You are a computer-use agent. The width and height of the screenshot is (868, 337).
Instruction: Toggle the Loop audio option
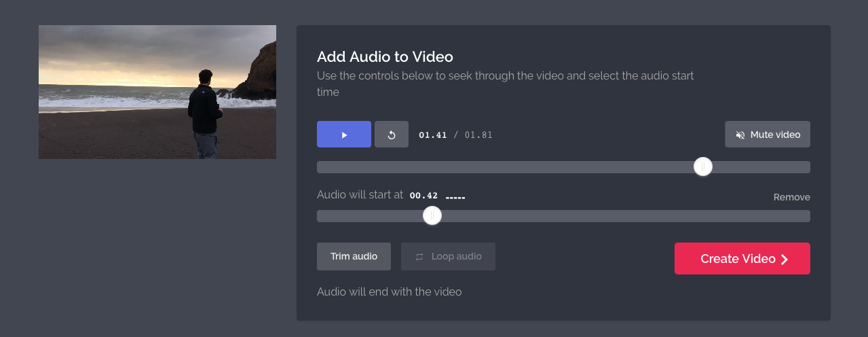pos(448,257)
